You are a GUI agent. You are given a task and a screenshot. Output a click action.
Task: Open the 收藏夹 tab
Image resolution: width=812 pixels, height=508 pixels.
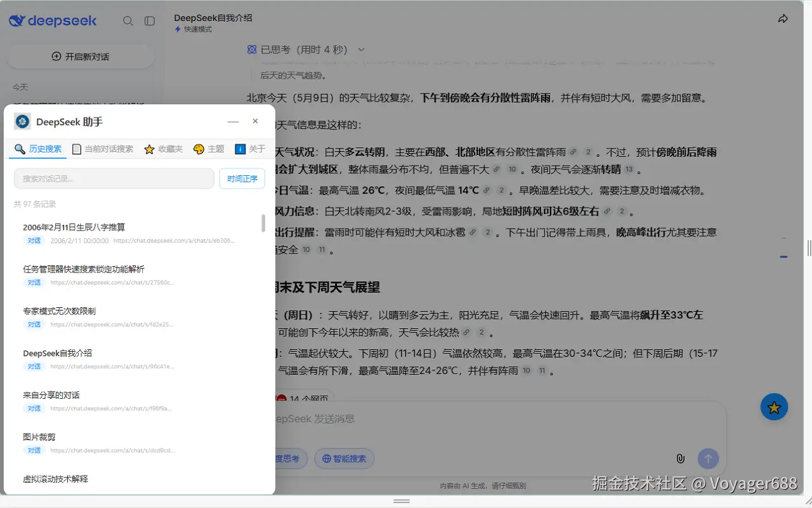pyautogui.click(x=164, y=149)
